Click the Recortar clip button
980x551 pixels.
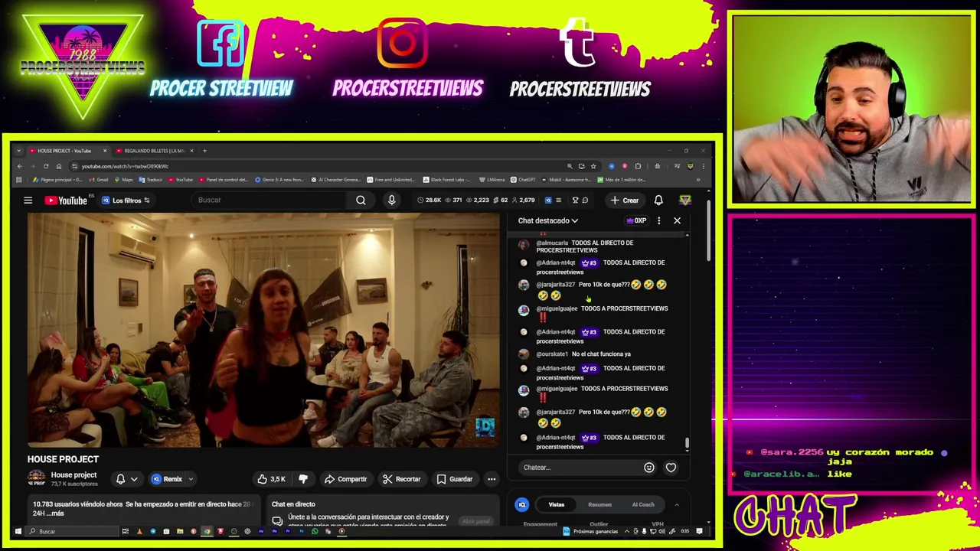pos(402,479)
